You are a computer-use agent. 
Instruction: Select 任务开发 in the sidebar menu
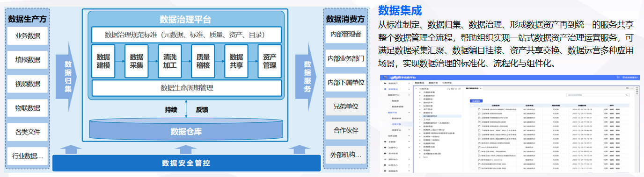coord(396,124)
